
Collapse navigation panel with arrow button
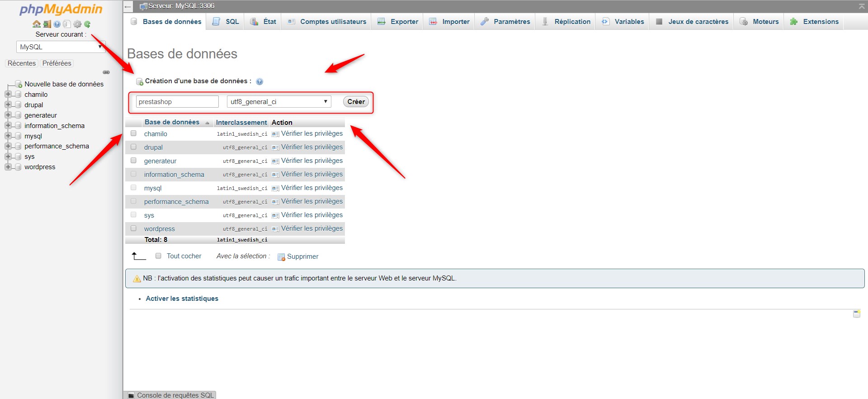coord(128,6)
